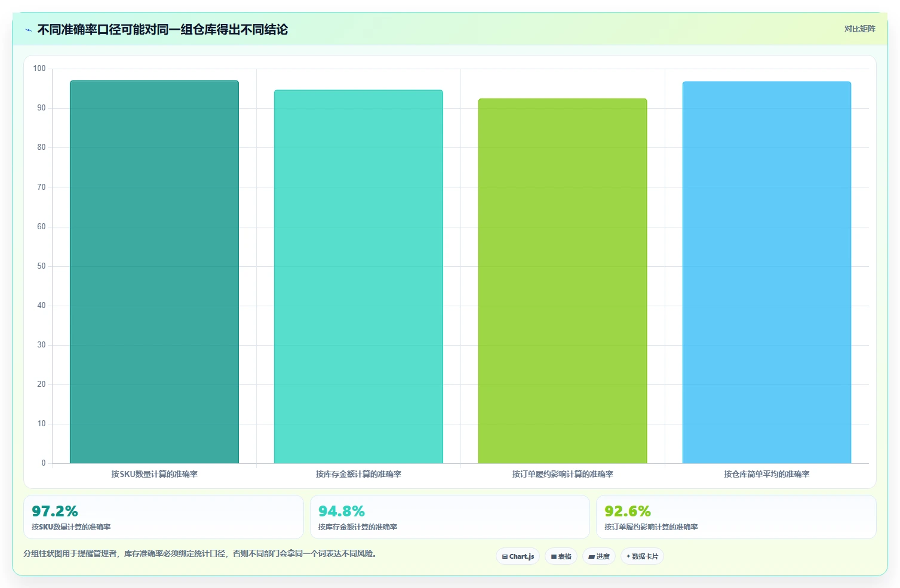
Task: Open the 92.6% data card
Action: (736, 517)
